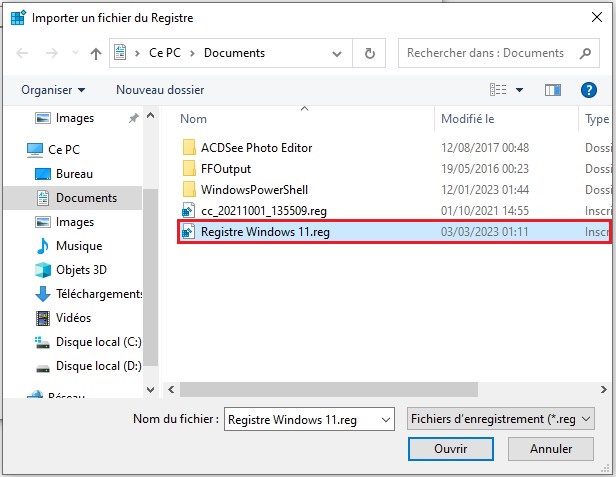Open Objets 3D in navigation pane
The image size is (616, 477).
pos(71,270)
